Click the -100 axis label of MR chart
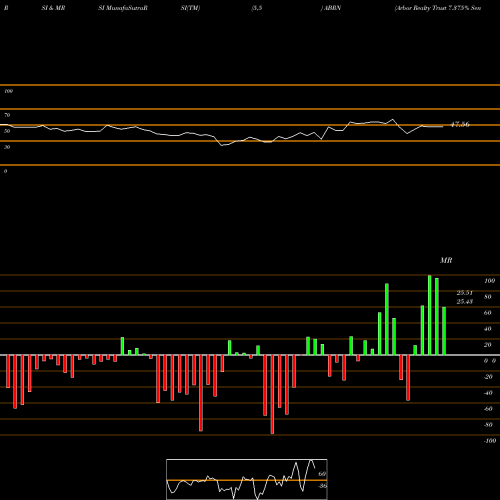 [x=490, y=441]
